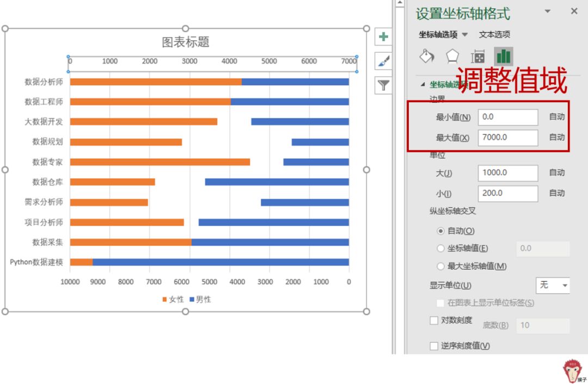The width and height of the screenshot is (588, 384).
Task: Click the 数据规划 category label
Action: (47, 141)
